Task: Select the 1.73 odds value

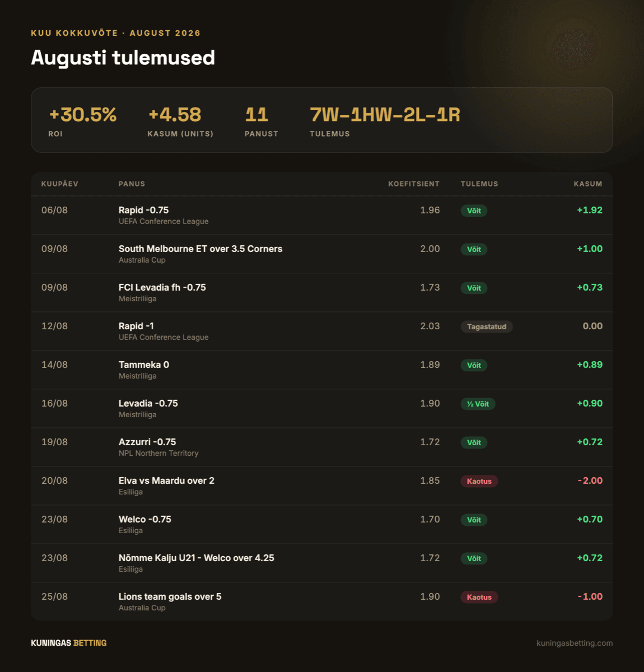Action: click(430, 287)
